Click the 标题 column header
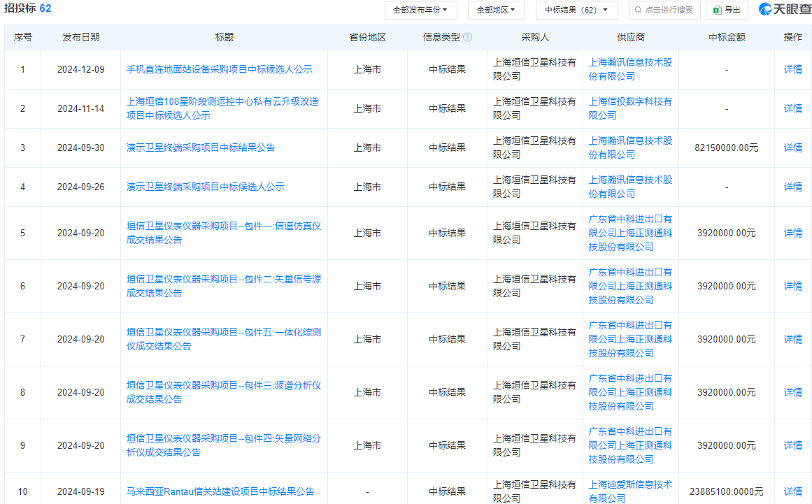Screen dimensions: 812x504 pyautogui.click(x=225, y=37)
